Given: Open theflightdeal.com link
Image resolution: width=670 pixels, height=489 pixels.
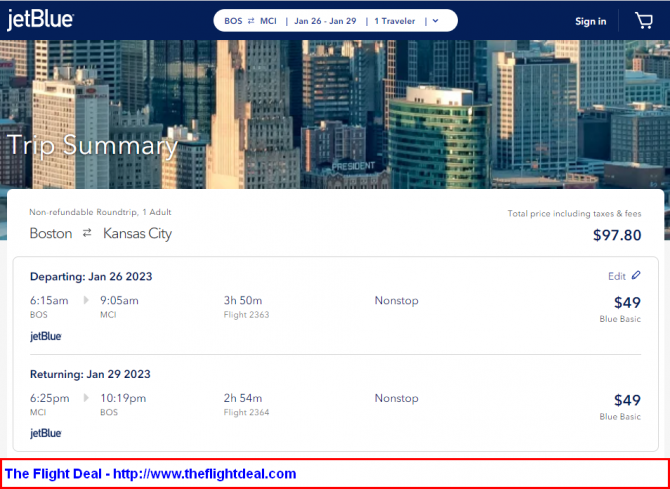Looking at the screenshot, I should [x=204, y=474].
